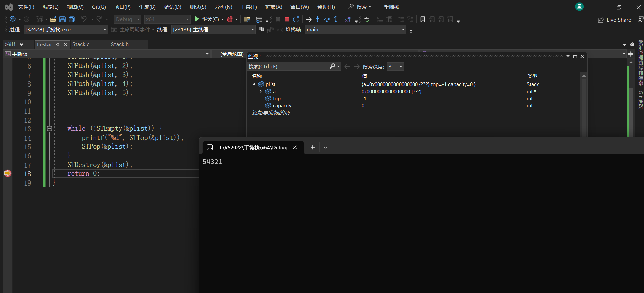Click the IntelliCode suggestions icon
644x293 pixels.
(349, 19)
